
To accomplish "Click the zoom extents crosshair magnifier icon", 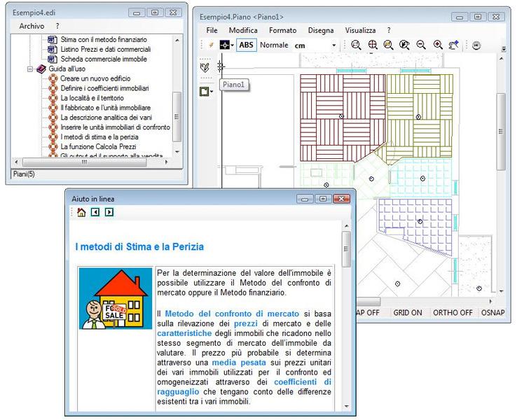I will point(373,45).
